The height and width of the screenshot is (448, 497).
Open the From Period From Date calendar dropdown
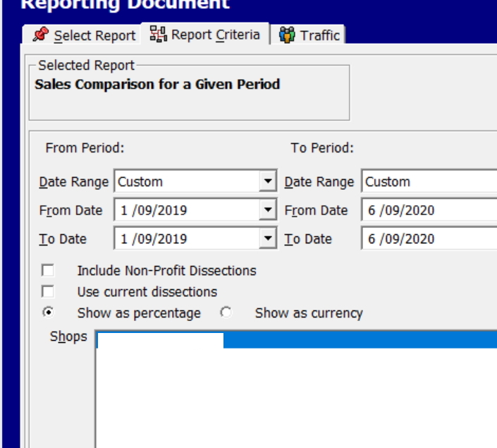pos(268,210)
